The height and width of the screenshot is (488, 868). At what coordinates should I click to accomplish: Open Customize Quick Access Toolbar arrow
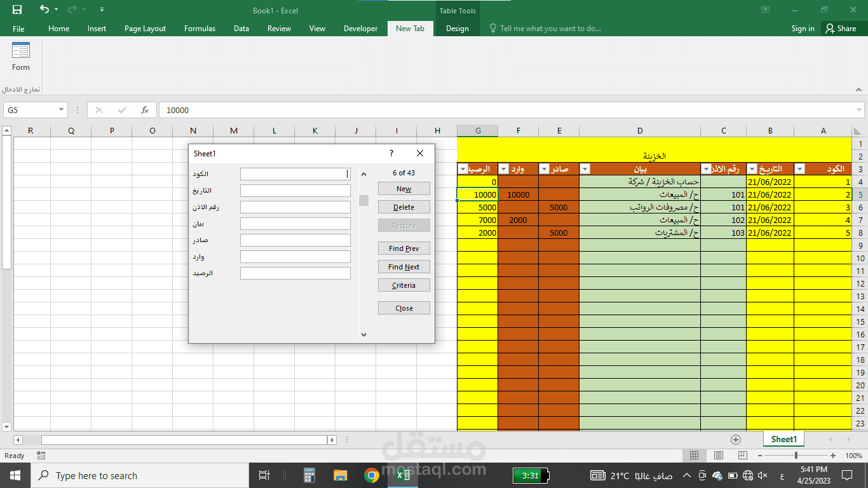pos(102,10)
